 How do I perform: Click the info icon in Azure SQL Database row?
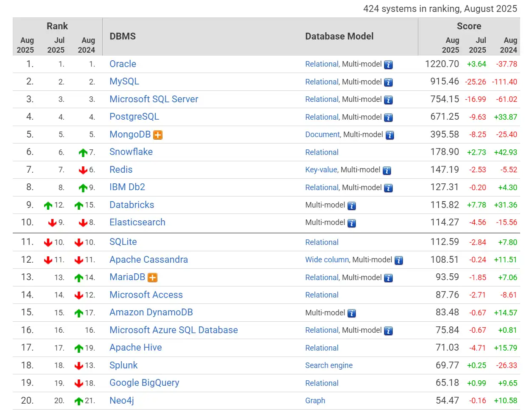coord(388,331)
